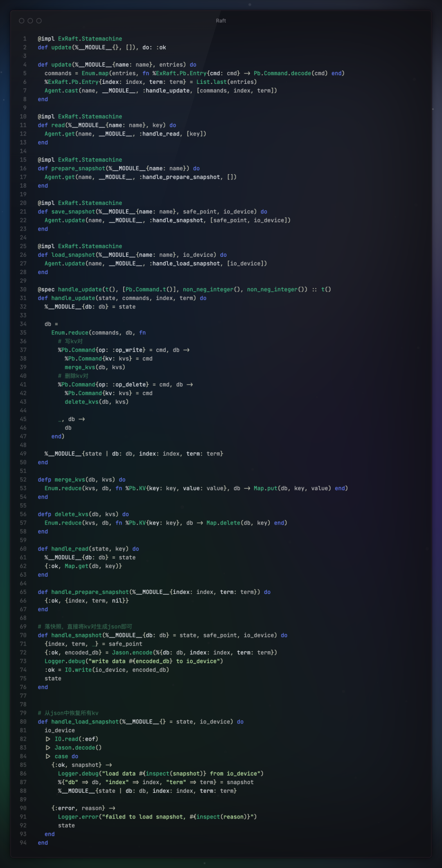Click the "Map.delete" call
Viewport: 442px width, 868px height.
click(x=223, y=523)
